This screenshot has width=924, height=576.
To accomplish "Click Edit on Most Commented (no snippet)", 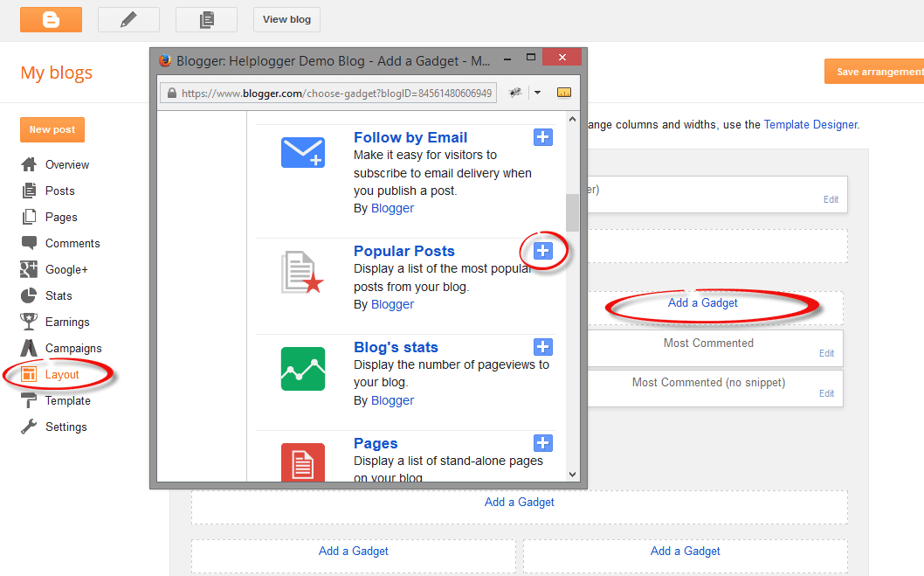I will 826,393.
